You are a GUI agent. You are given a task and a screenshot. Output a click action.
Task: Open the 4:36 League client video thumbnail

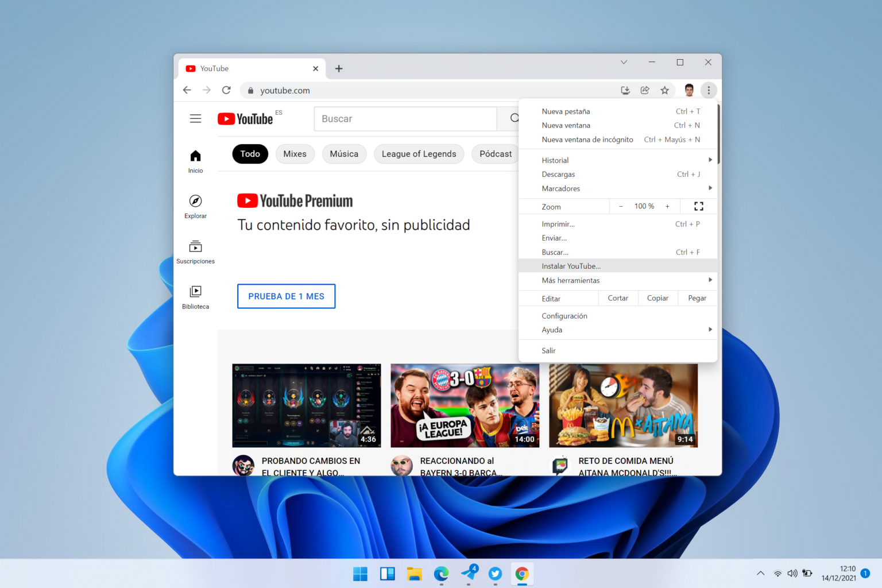306,405
